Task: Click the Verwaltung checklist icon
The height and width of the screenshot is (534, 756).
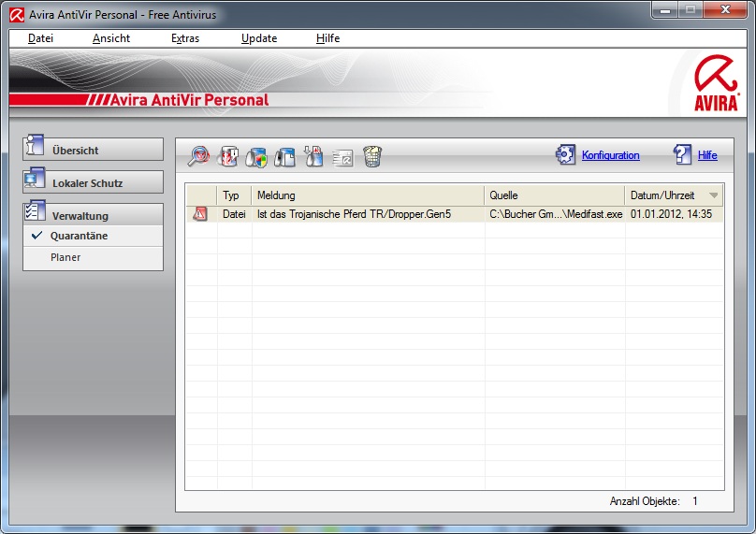Action: [x=35, y=211]
